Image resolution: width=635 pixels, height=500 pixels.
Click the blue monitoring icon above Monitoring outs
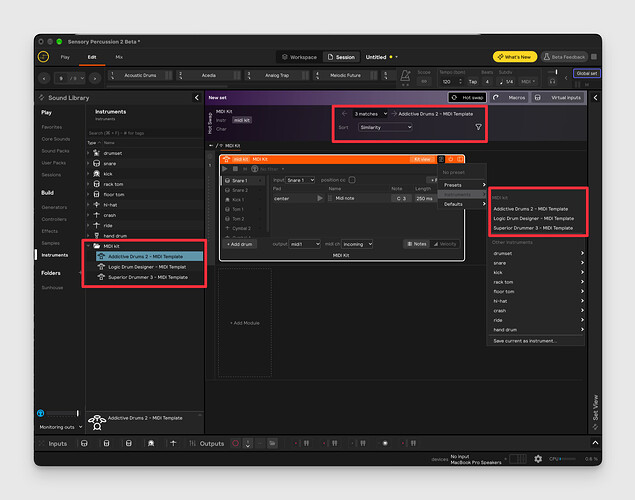point(40,413)
